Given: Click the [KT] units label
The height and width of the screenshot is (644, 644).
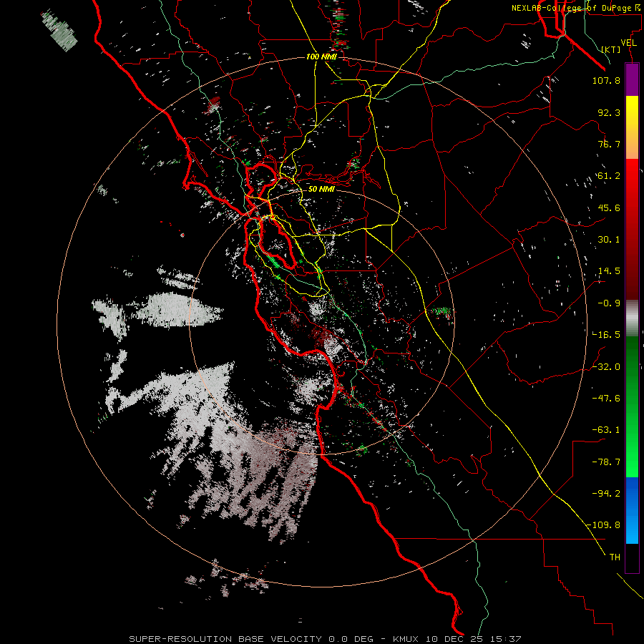Looking at the screenshot, I should point(611,49).
